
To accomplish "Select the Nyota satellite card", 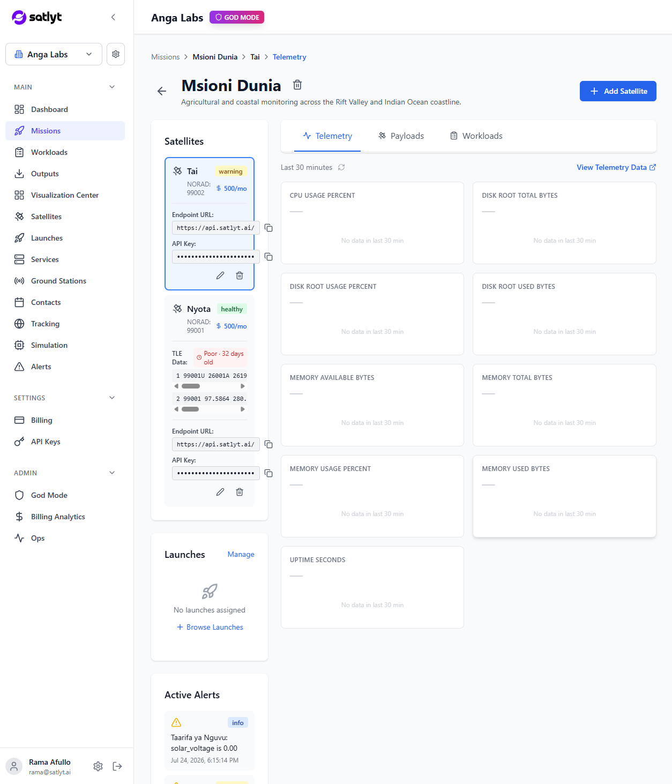I will coord(210,401).
